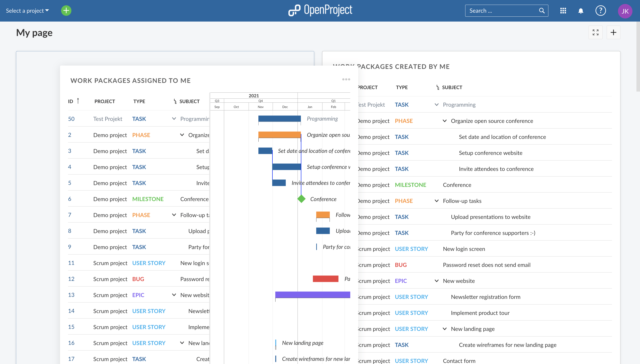The image size is (640, 364).
Task: Click 'Set date and location of conference' subject
Action: [x=502, y=137]
